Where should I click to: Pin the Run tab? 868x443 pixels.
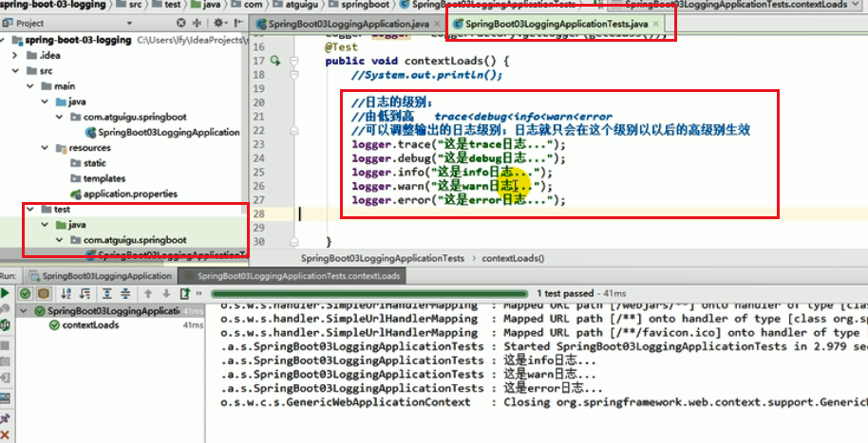pyautogui.click(x=5, y=417)
